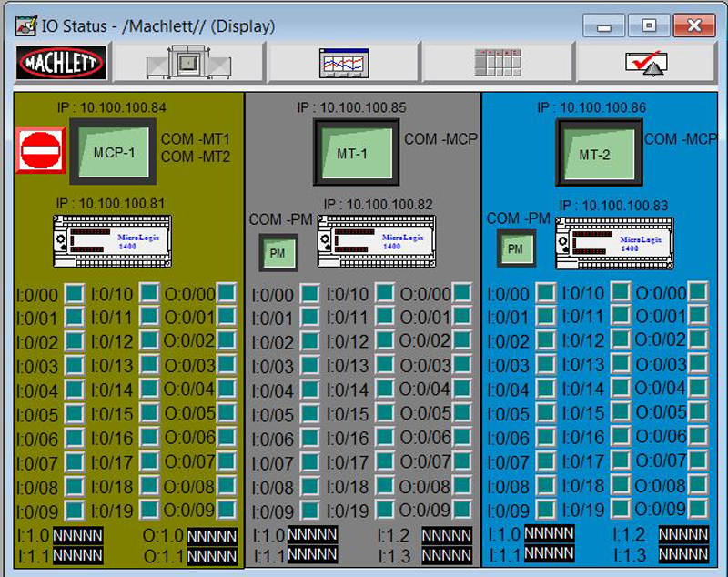This screenshot has width=728, height=577.
Task: Click O:0/05 indicator in blue MT-2 panel
Action: (698, 410)
